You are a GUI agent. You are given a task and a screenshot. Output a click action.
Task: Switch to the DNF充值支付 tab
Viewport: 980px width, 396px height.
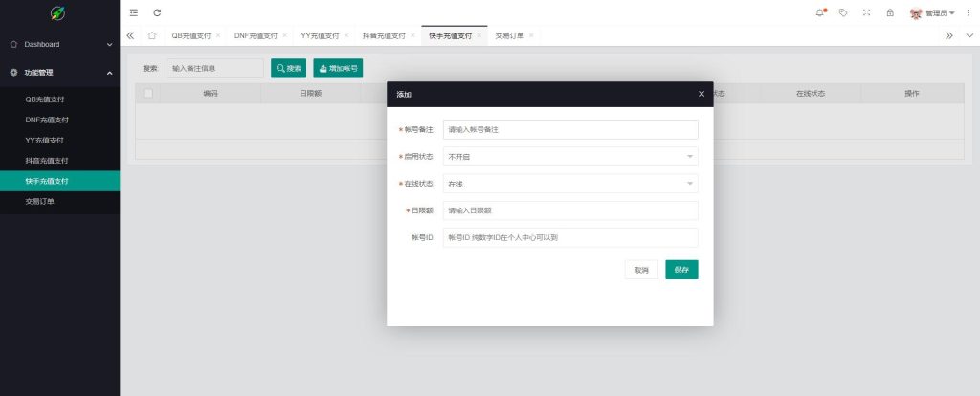256,35
